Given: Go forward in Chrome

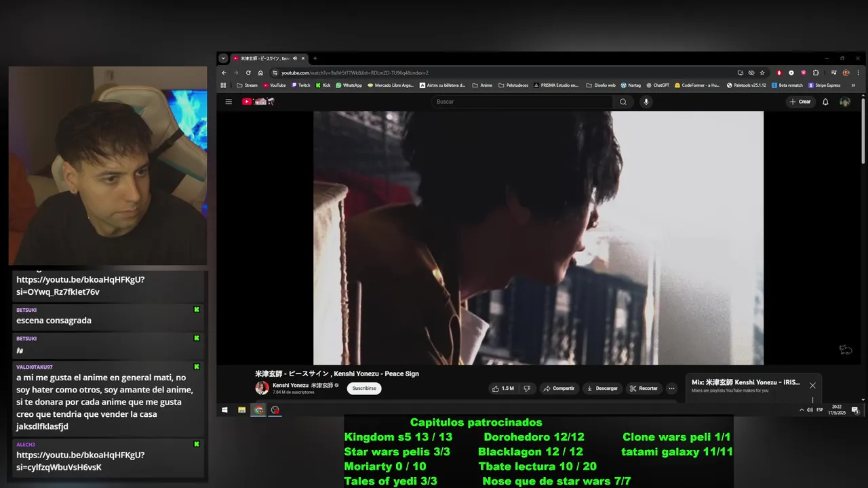Looking at the screenshot, I should [x=236, y=73].
